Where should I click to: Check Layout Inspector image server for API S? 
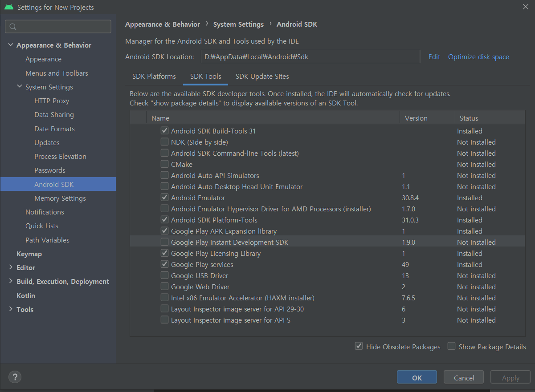[164, 320]
